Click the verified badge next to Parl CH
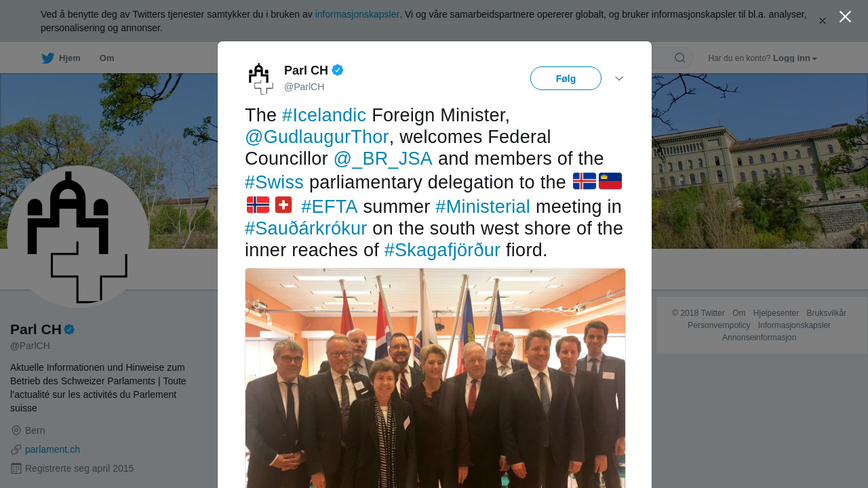The image size is (868, 488). pyautogui.click(x=338, y=70)
